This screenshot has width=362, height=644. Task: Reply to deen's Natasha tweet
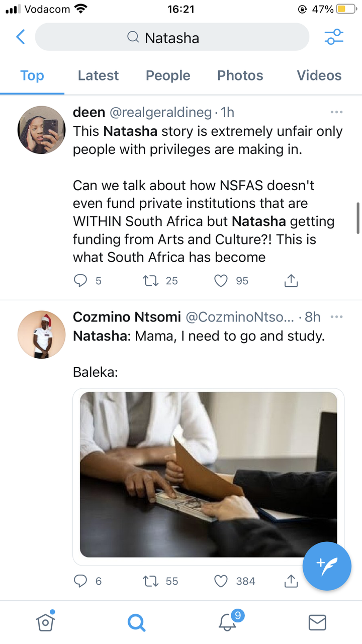click(80, 281)
